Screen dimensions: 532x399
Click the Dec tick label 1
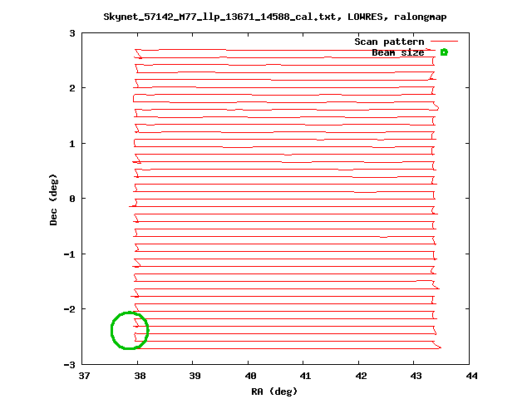72,144
